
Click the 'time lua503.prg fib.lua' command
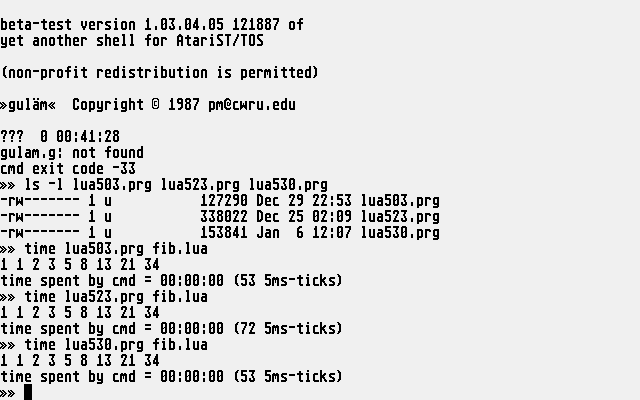click(116, 249)
